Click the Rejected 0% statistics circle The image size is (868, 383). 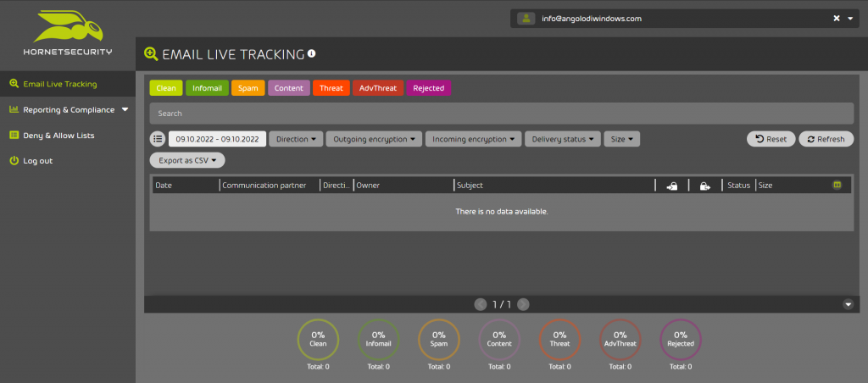coord(681,340)
